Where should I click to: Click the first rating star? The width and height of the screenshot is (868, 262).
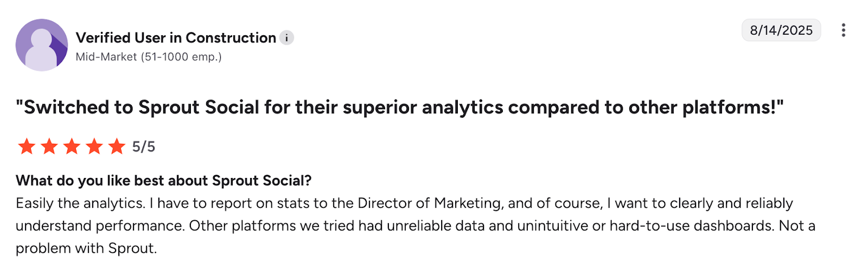(27, 146)
